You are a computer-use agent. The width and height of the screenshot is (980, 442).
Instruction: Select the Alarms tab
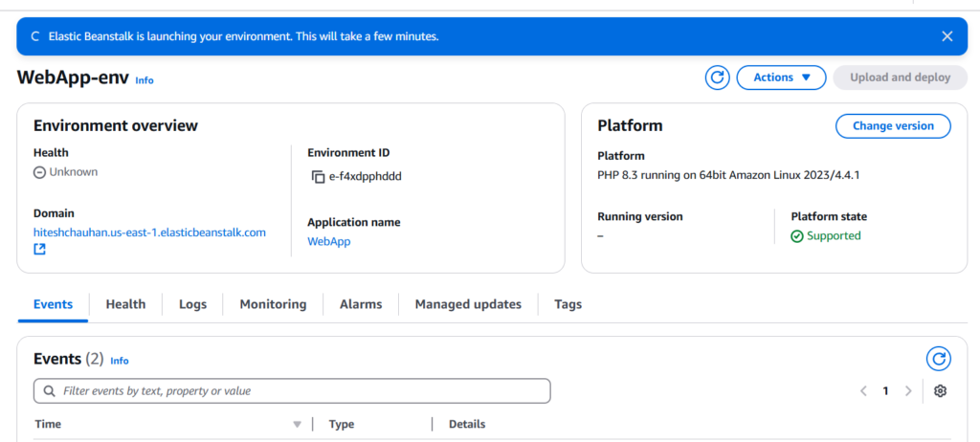(x=361, y=304)
